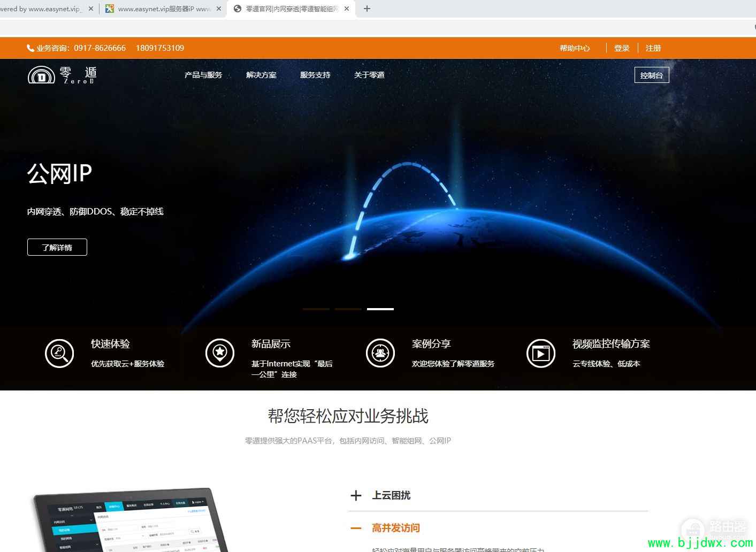The image size is (756, 552).
Task: Click the 高并发访问 accordion title
Action: [x=396, y=528]
